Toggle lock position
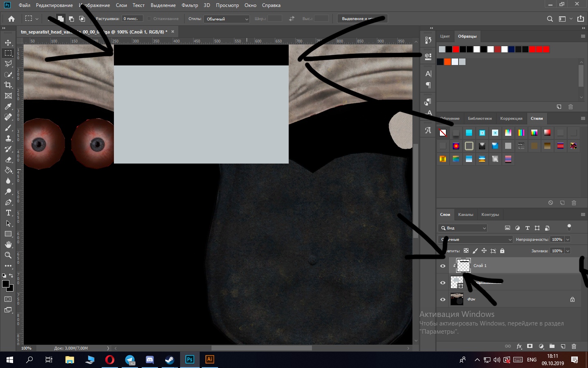This screenshot has height=368, width=588. point(484,251)
